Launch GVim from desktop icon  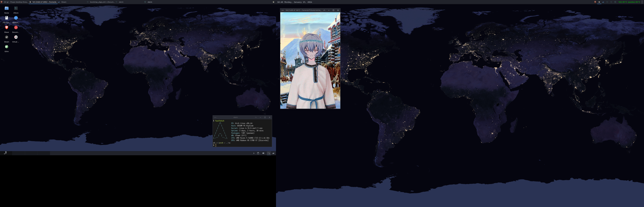click(x=6, y=47)
